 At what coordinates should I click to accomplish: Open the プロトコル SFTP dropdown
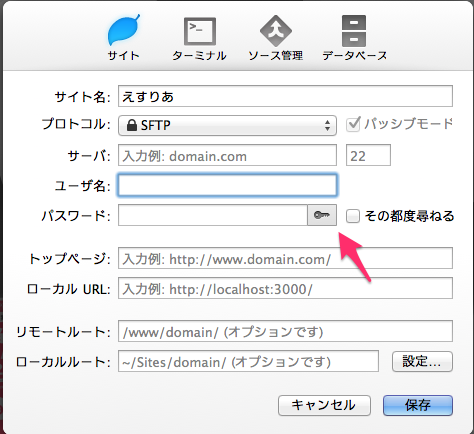tap(227, 125)
